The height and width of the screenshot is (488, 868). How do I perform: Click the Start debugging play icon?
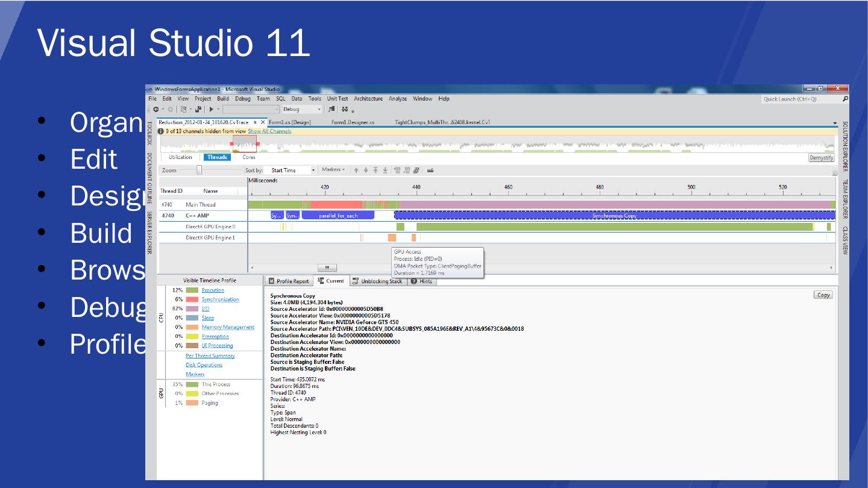[x=211, y=110]
